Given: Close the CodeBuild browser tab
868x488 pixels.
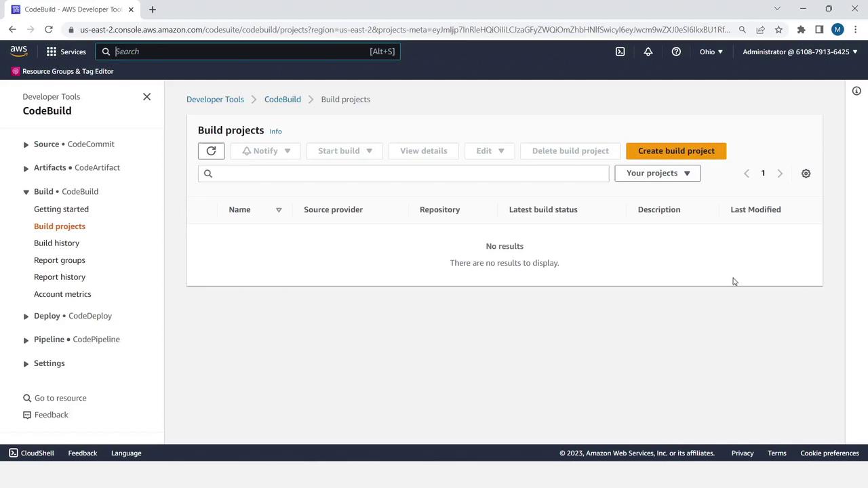Looking at the screenshot, I should click(131, 9).
